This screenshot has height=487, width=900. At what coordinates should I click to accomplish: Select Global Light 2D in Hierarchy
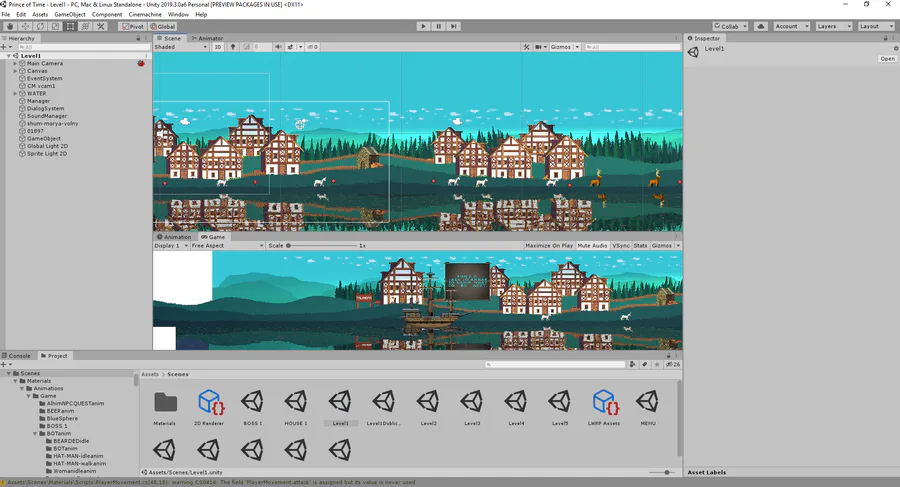pyautogui.click(x=47, y=146)
